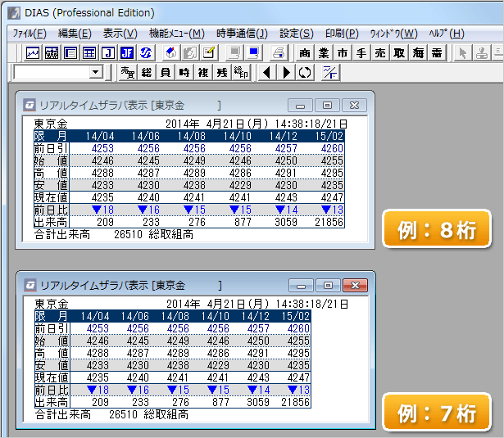The image size is (504, 438).
Task: Click the 時 button in second toolbar
Action: coord(184,73)
